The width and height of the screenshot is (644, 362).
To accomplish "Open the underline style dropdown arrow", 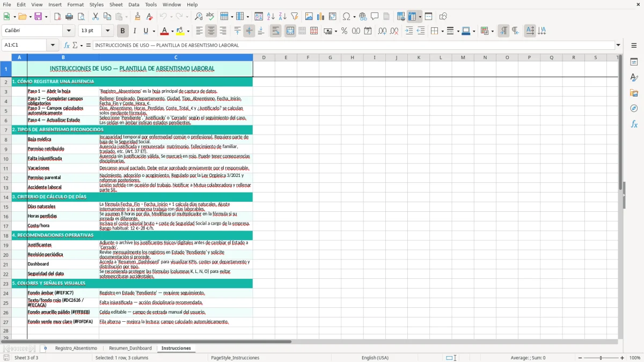I will [153, 31].
